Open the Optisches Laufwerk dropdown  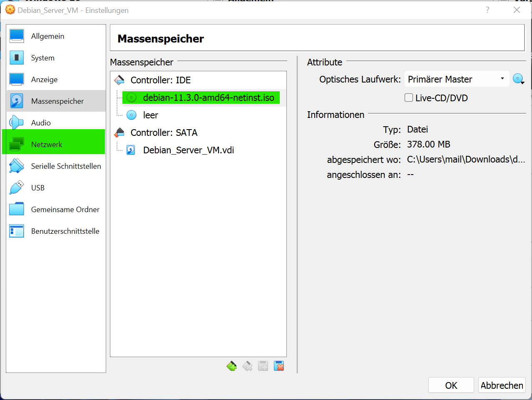tap(457, 79)
